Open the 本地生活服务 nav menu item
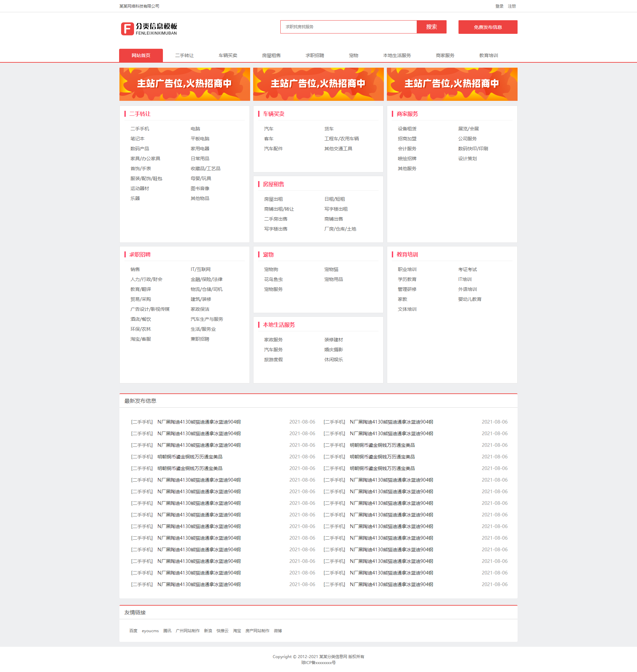637x672 pixels. tap(397, 55)
